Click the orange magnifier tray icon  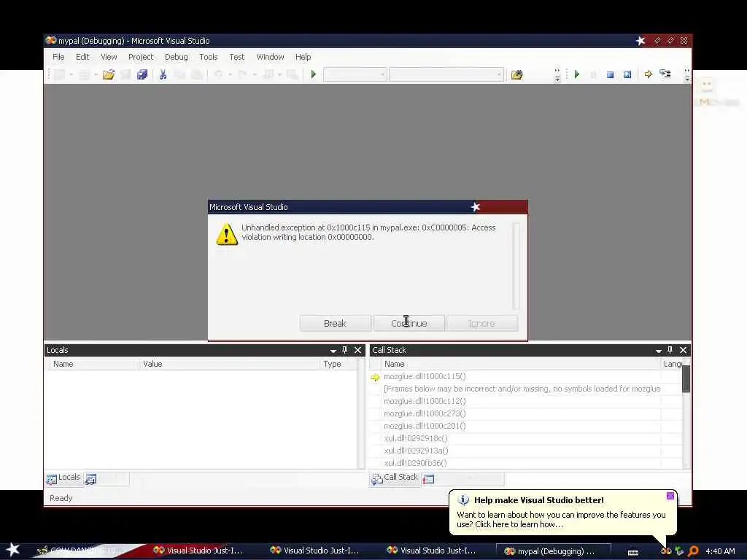(x=694, y=551)
